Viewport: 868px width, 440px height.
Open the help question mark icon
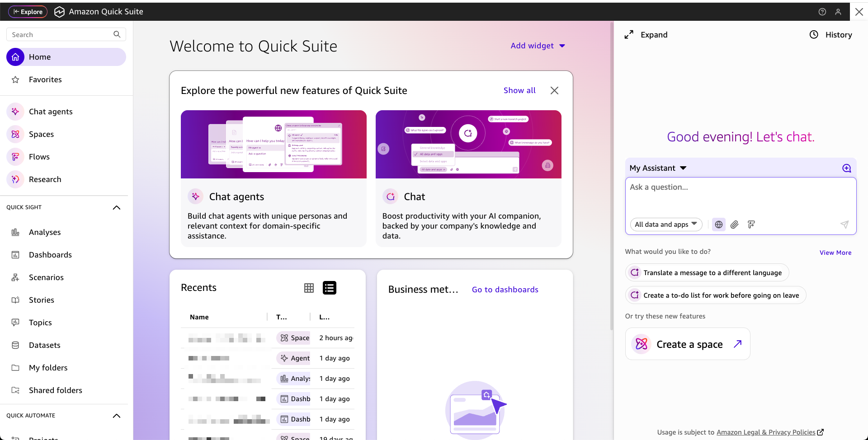tap(822, 11)
